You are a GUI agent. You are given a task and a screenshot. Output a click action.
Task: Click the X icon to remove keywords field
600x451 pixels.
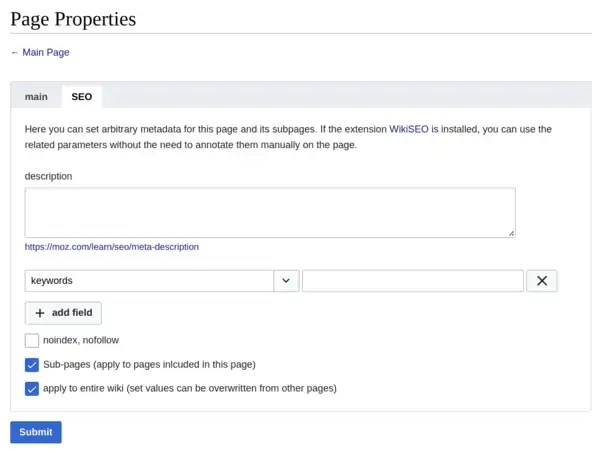coord(541,281)
